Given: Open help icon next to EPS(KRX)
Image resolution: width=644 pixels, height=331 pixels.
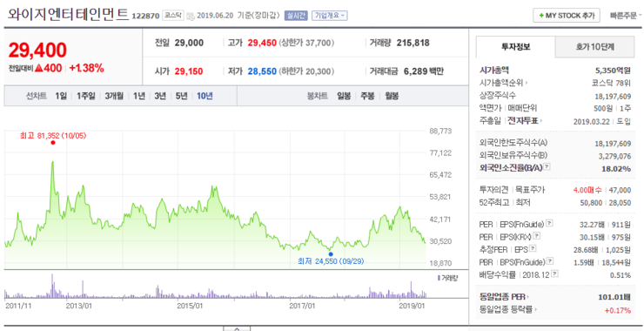Looking at the screenshot, I should click(x=536, y=236).
